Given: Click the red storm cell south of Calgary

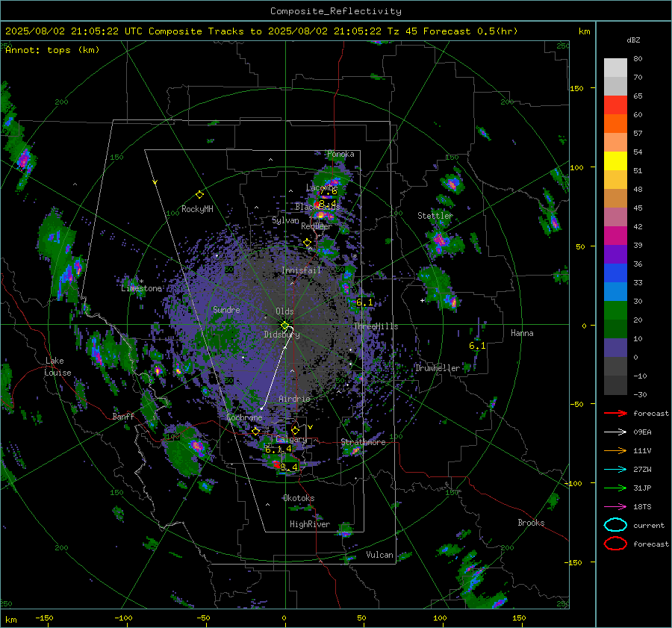Looking at the screenshot, I should 276,464.
